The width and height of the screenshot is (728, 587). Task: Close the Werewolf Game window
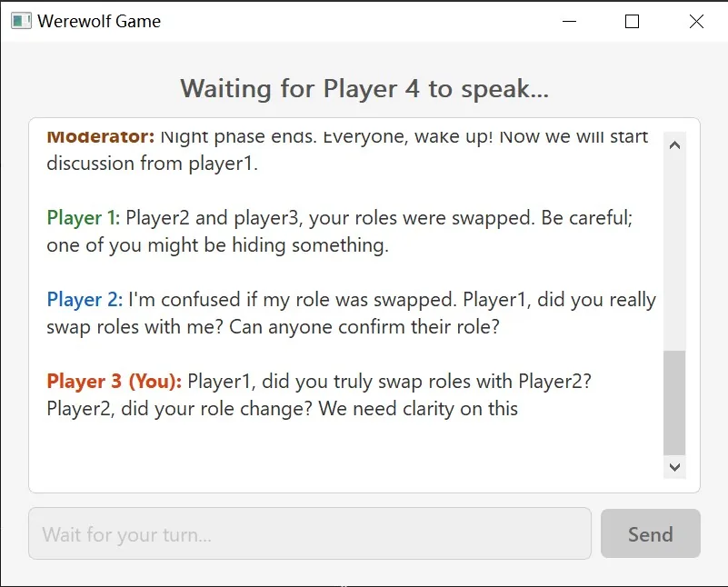(696, 21)
